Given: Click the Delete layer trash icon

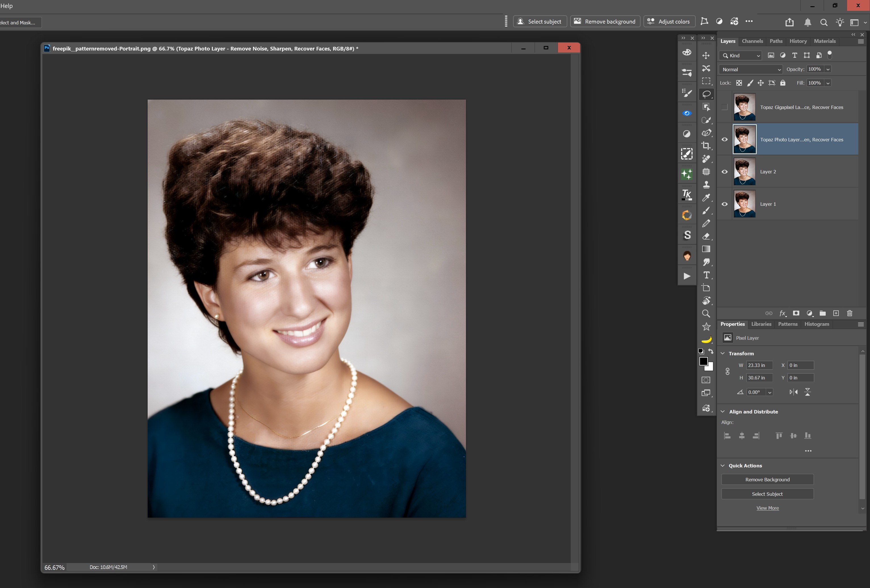Looking at the screenshot, I should tap(849, 313).
